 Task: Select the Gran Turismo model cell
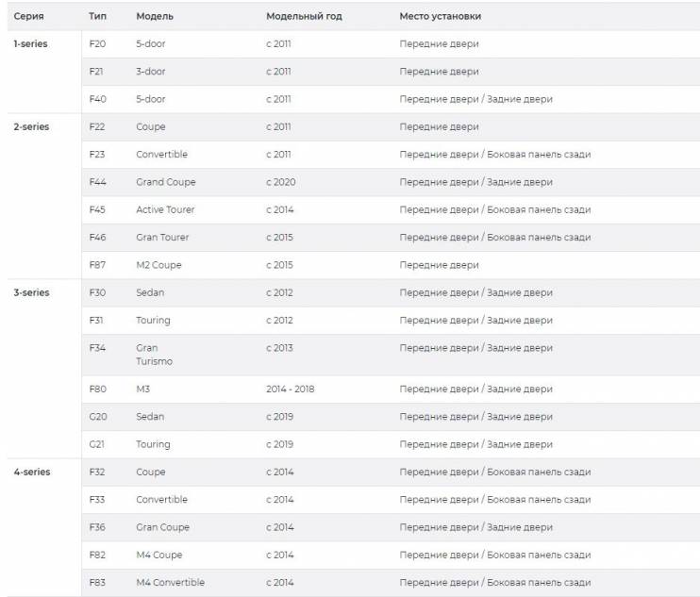click(x=154, y=355)
